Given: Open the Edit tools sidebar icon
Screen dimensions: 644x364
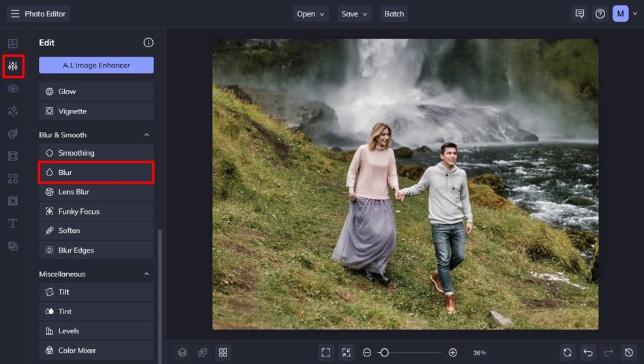Looking at the screenshot, I should [13, 66].
